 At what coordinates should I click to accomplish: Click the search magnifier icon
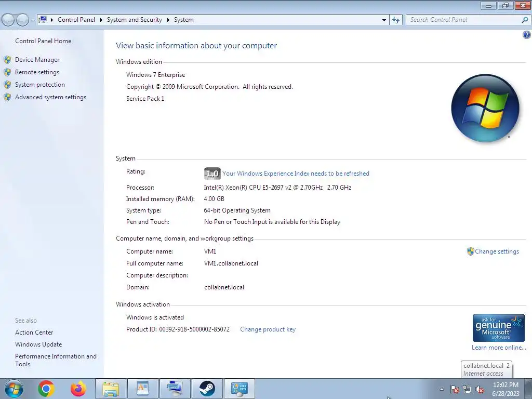(x=525, y=20)
